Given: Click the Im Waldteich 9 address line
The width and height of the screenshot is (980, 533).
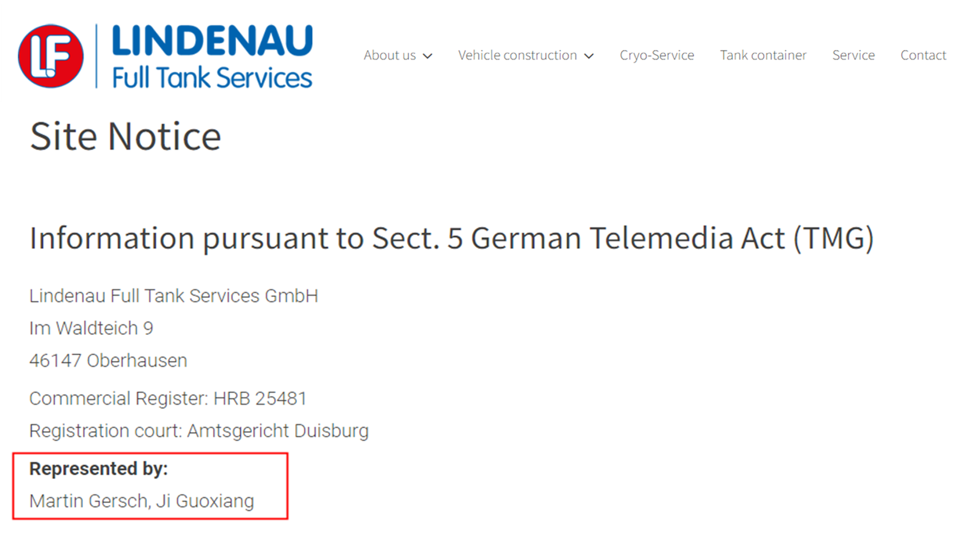Looking at the screenshot, I should 91,328.
